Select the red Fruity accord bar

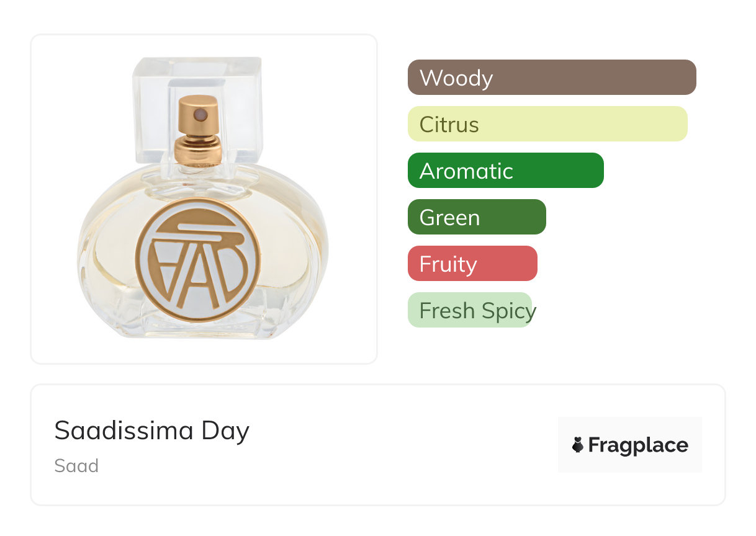tap(472, 264)
